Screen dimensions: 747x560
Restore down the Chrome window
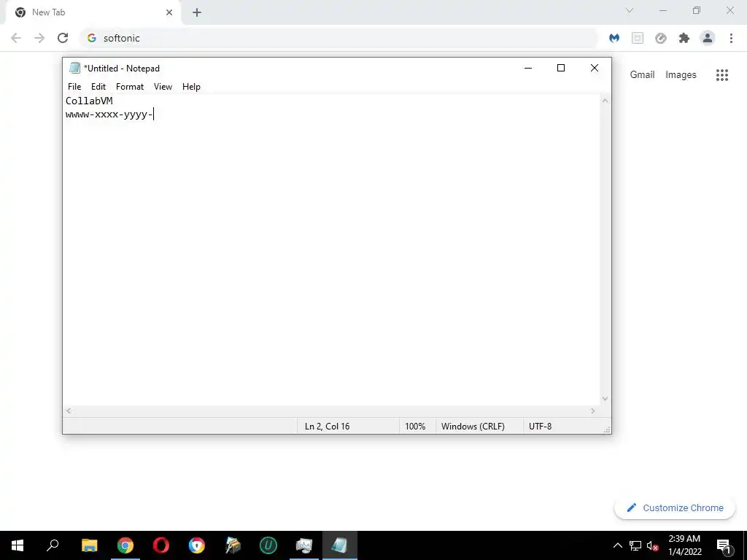tap(697, 10)
